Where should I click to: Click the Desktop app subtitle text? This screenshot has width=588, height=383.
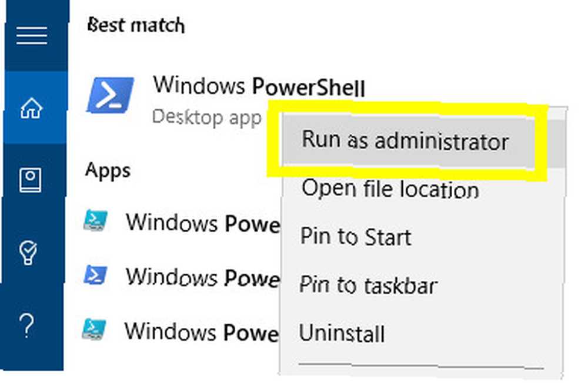[x=206, y=117]
